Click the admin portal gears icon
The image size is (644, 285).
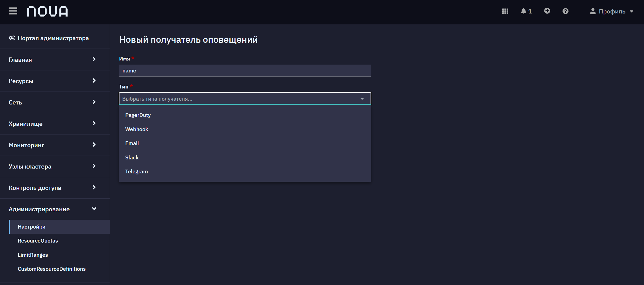pos(12,38)
